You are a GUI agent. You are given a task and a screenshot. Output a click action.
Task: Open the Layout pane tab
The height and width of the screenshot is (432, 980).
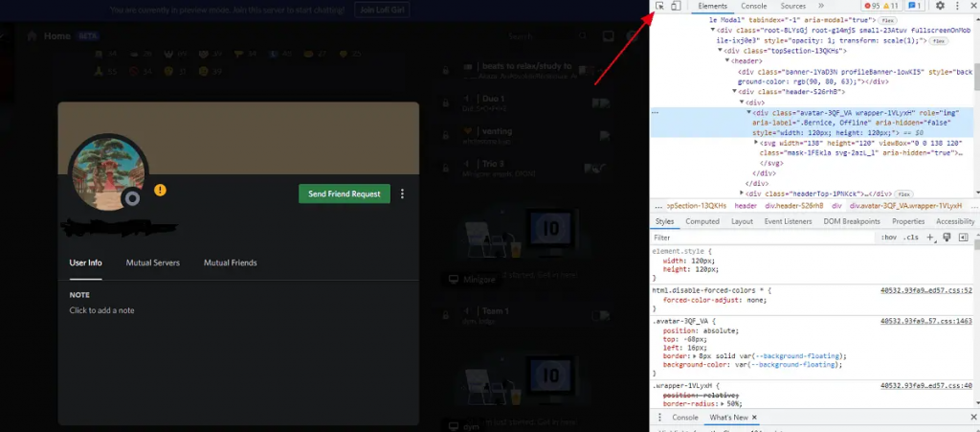coord(742,221)
